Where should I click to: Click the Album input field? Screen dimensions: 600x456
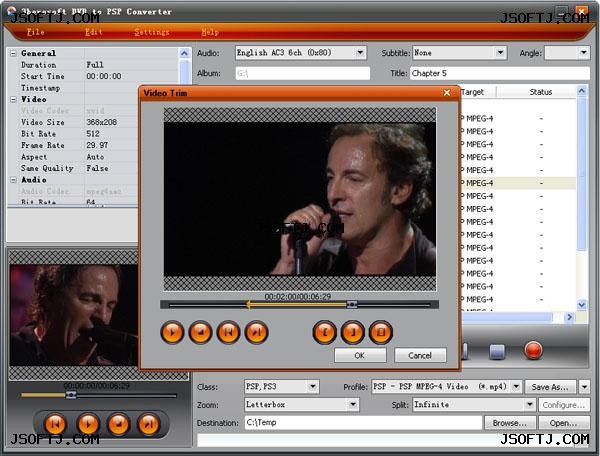click(303, 73)
